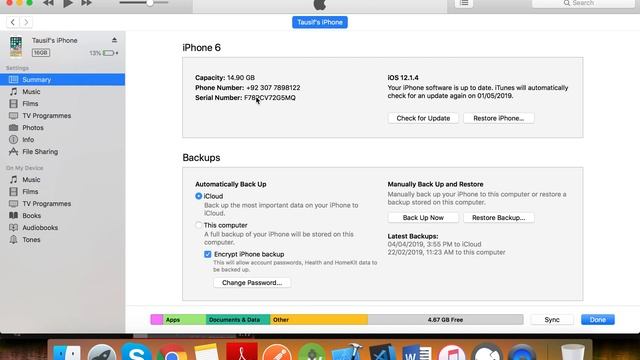The image size is (640, 360).
Task: Click the Other storage bar segment
Action: [319, 320]
